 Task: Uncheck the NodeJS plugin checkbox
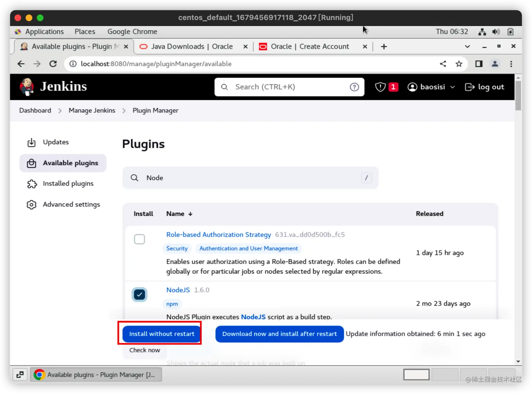click(139, 295)
